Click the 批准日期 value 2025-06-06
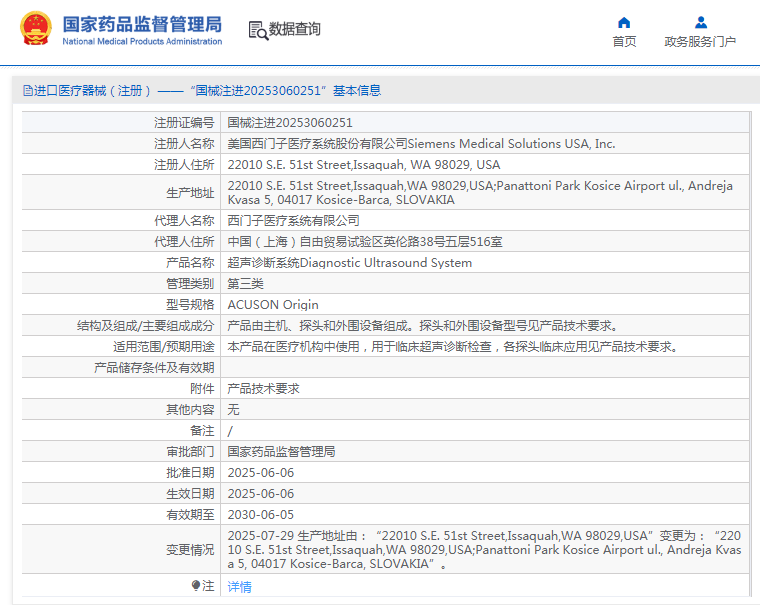Screen dimensions: 760x605 coord(260,473)
